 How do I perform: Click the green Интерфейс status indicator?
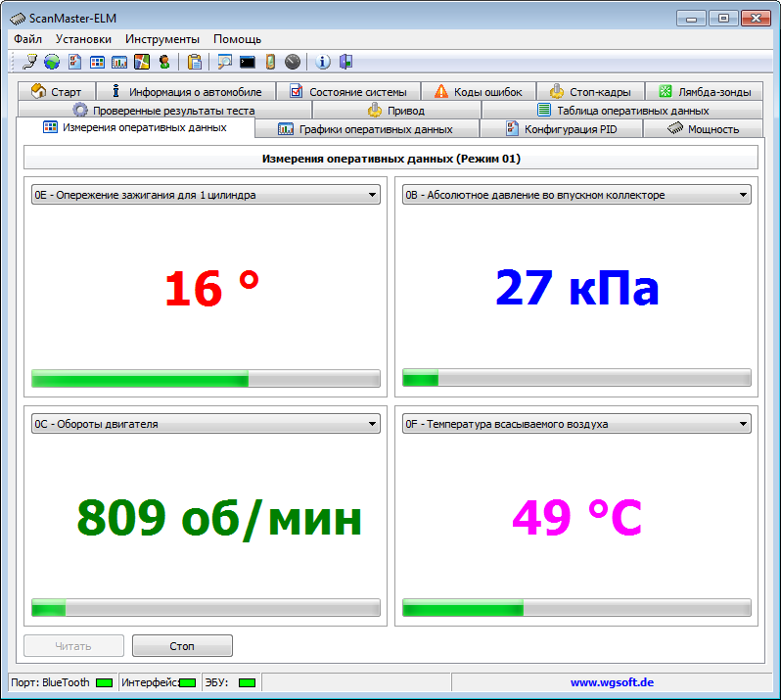coord(187,682)
